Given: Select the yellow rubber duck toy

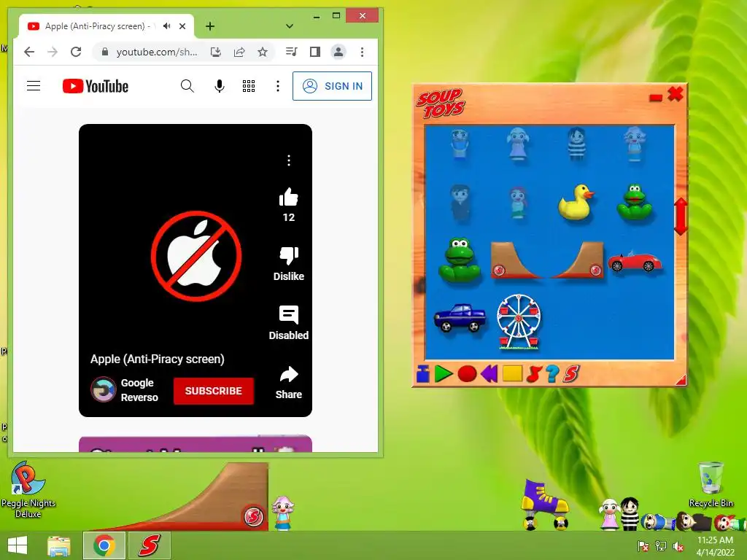Looking at the screenshot, I should [576, 202].
